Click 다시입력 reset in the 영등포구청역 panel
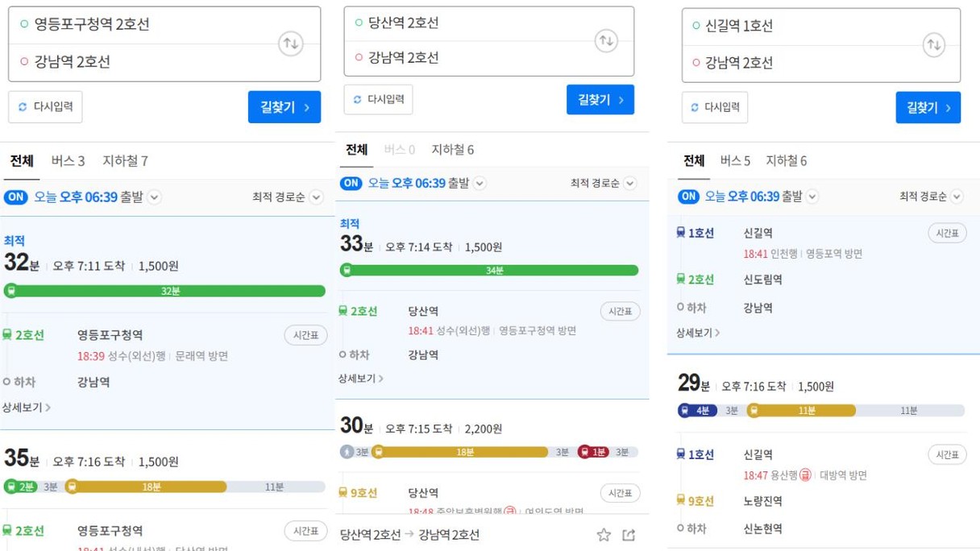Screen dimensions: 980x551 [x=45, y=107]
